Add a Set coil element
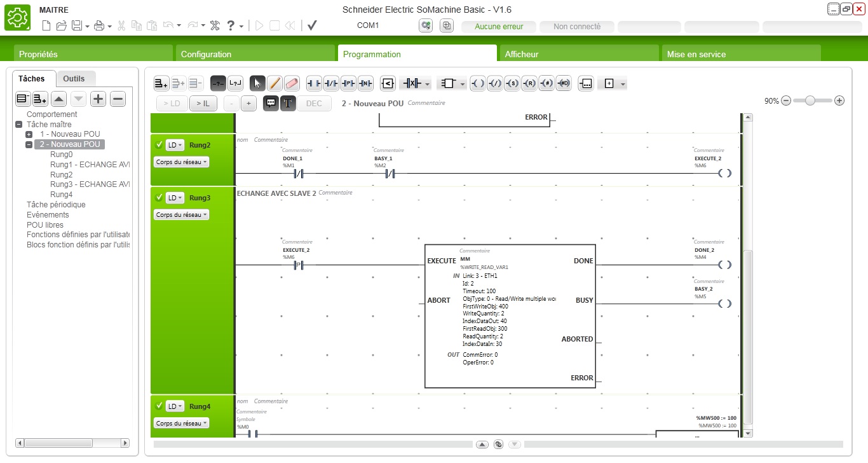 click(512, 83)
